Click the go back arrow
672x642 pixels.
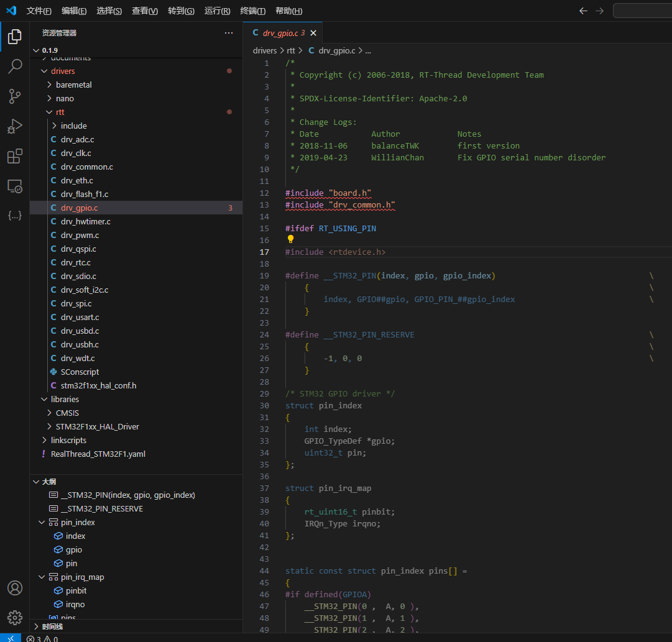[x=583, y=11]
